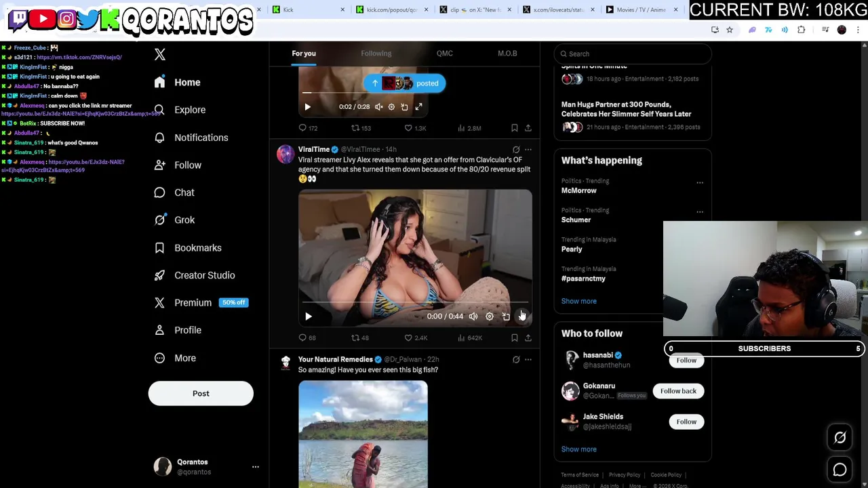Reply to ViralTime post with 68 comments
The image size is (868, 488).
pos(308,338)
